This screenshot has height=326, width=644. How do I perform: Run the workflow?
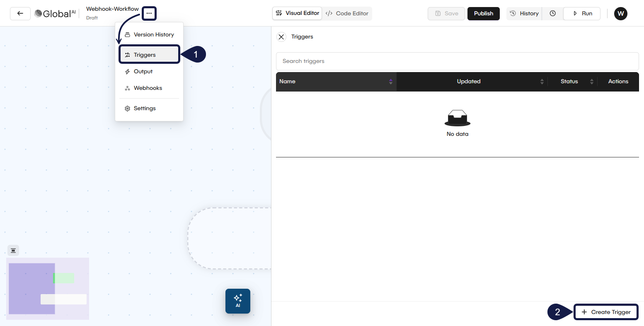point(582,13)
